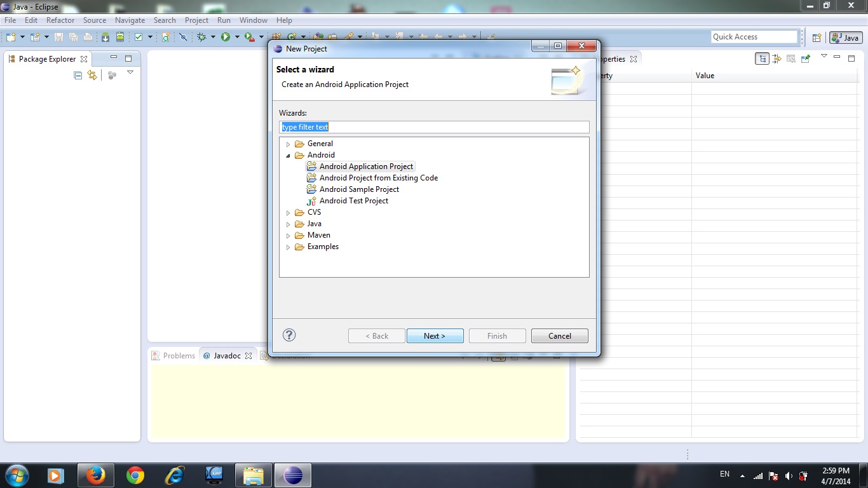Click the New wizard toolbar icon
Screen dimensions: 868x488
(11, 37)
